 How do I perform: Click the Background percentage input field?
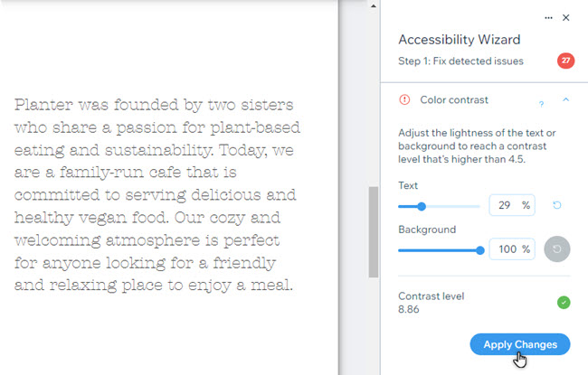[x=512, y=249]
